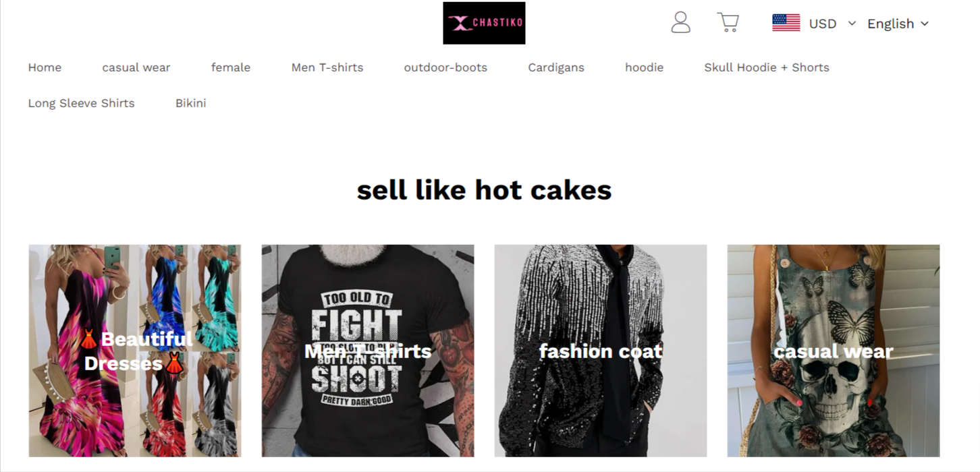Open the user account icon
The height and width of the screenshot is (472, 980).
tap(680, 22)
